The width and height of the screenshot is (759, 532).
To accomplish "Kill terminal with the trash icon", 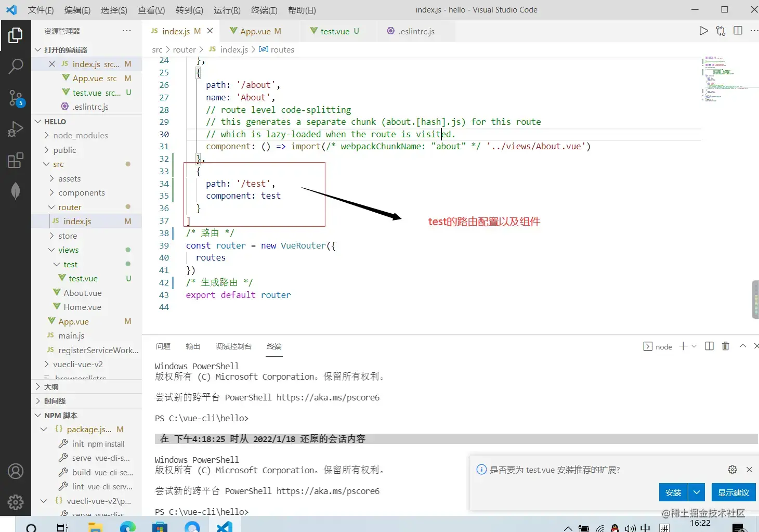I will pos(726,346).
